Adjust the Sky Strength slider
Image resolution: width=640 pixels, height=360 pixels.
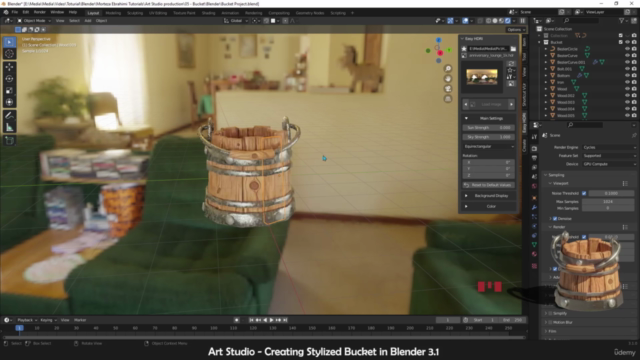tap(489, 137)
